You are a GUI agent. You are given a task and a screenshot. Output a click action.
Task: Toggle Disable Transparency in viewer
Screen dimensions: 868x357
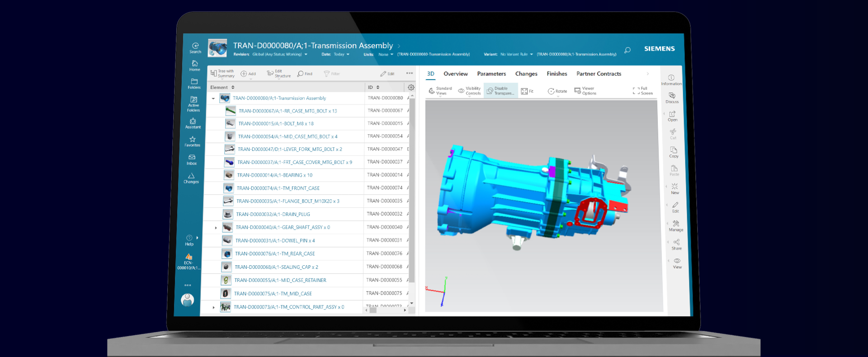[500, 91]
